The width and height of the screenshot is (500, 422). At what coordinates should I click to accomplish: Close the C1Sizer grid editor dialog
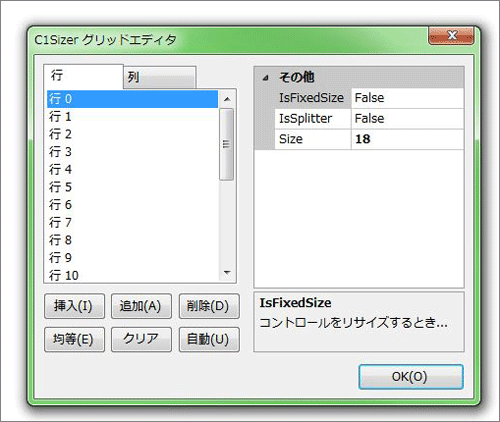tap(451, 35)
